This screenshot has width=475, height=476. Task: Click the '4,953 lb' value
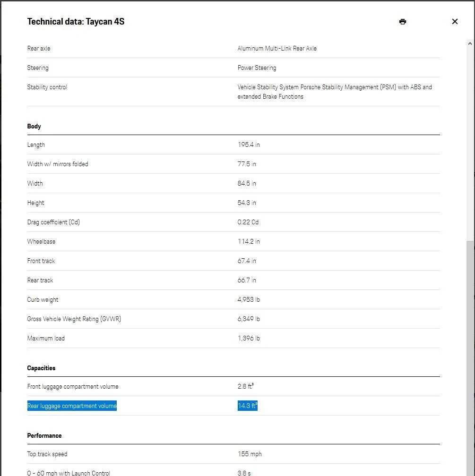pos(249,299)
